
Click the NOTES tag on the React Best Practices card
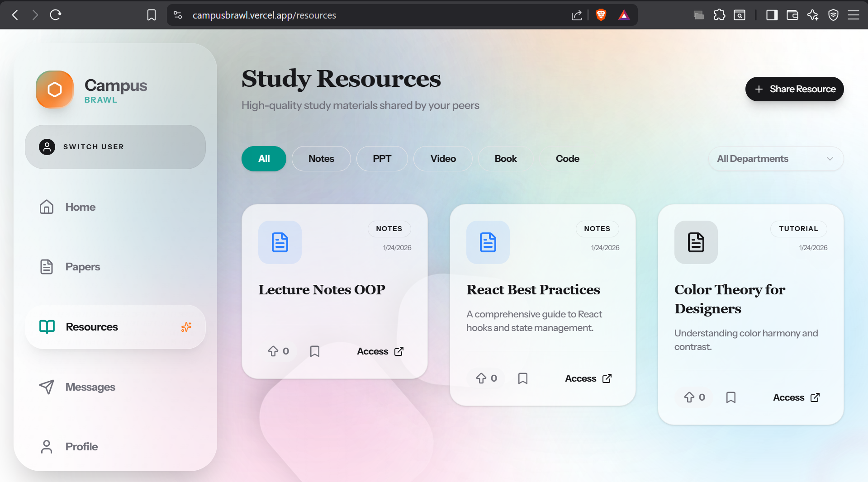pyautogui.click(x=597, y=229)
